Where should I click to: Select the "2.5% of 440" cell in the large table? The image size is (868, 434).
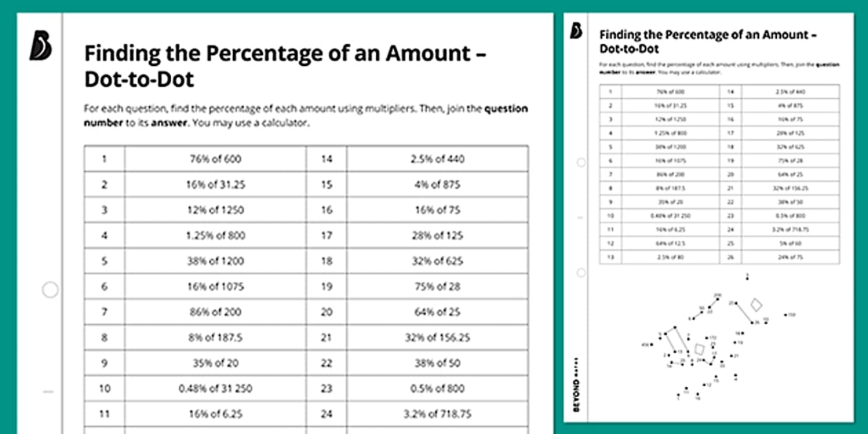point(437,159)
